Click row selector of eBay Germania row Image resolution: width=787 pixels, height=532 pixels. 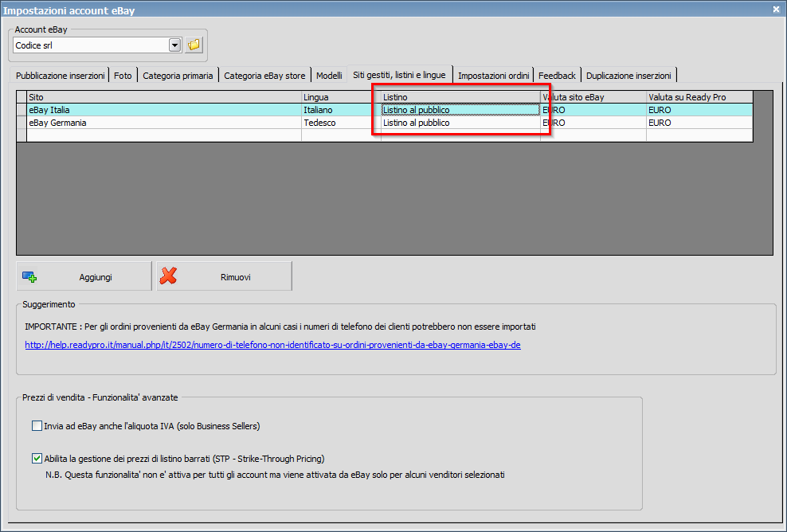pyautogui.click(x=22, y=123)
